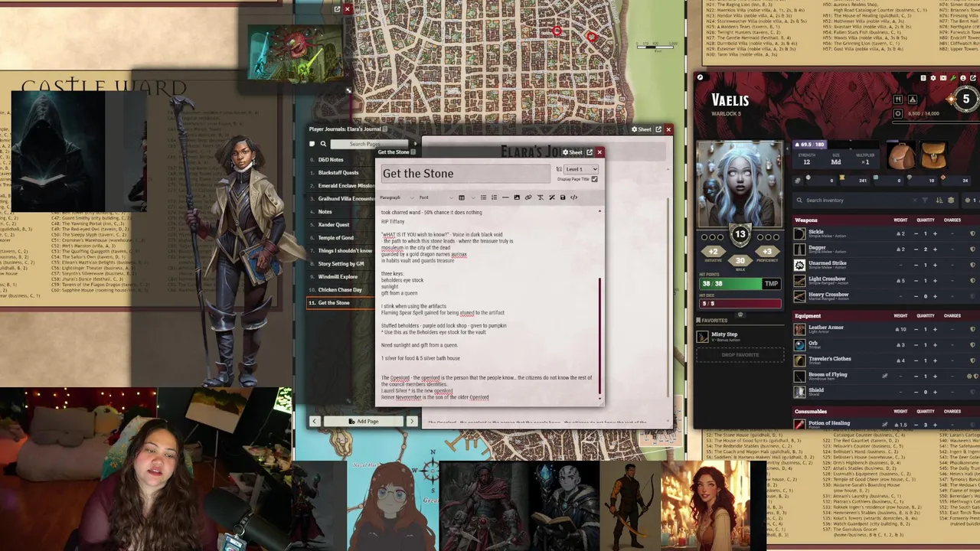The image size is (980, 551).
Task: Open short rest fork-and-knife icon on Vaelis sheet
Action: 898,99
